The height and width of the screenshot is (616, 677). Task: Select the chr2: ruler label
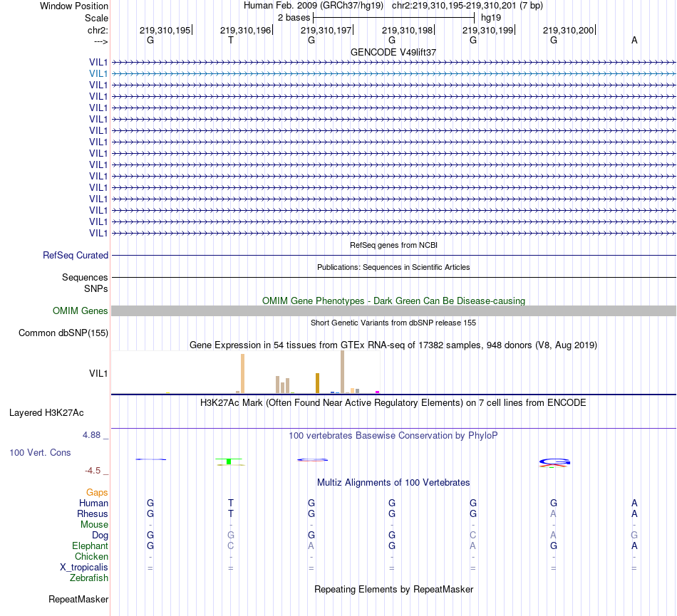[x=98, y=30]
